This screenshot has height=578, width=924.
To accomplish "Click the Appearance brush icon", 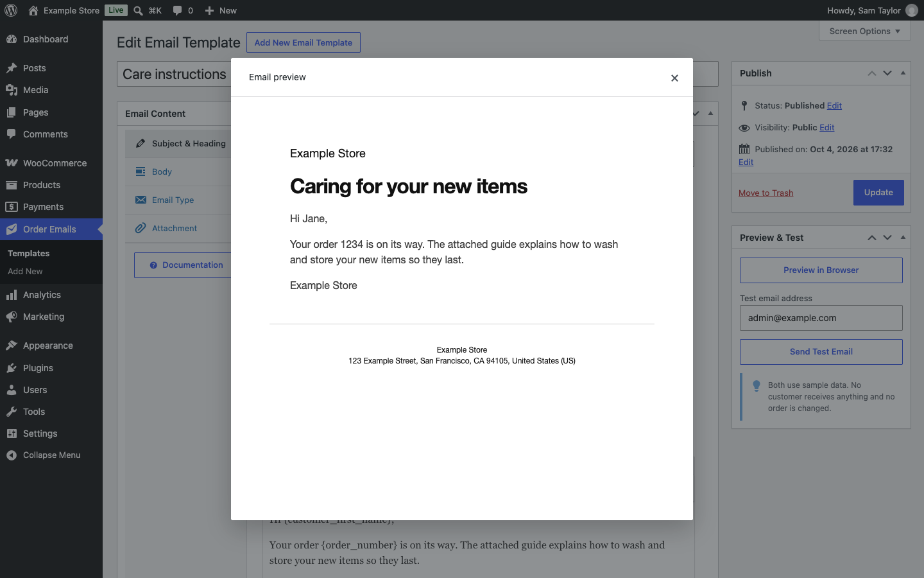I will click(12, 346).
